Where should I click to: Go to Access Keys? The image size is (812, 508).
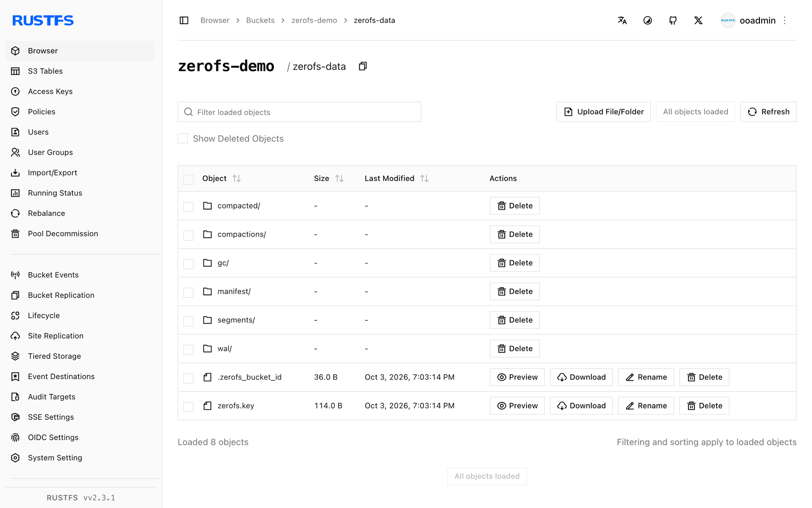(80, 91)
